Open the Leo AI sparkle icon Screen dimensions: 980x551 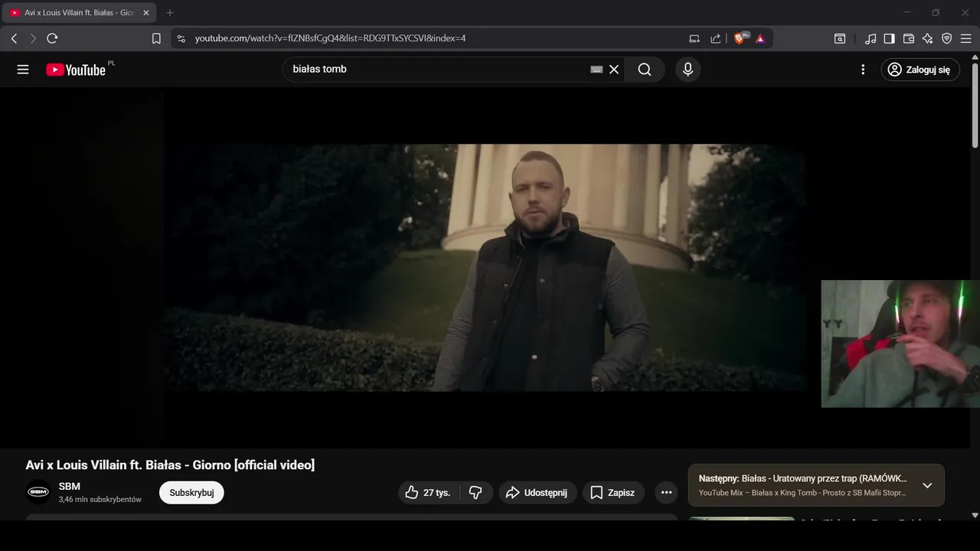coord(928,38)
